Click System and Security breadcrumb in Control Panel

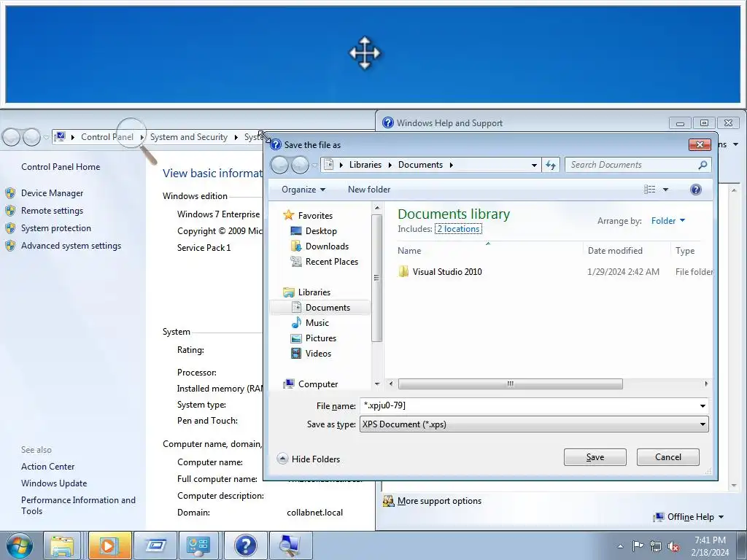tap(189, 137)
